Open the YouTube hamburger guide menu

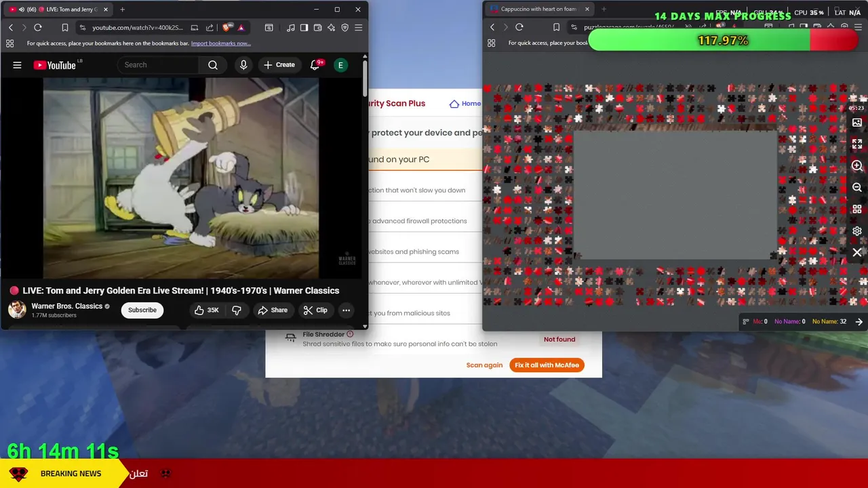click(17, 65)
